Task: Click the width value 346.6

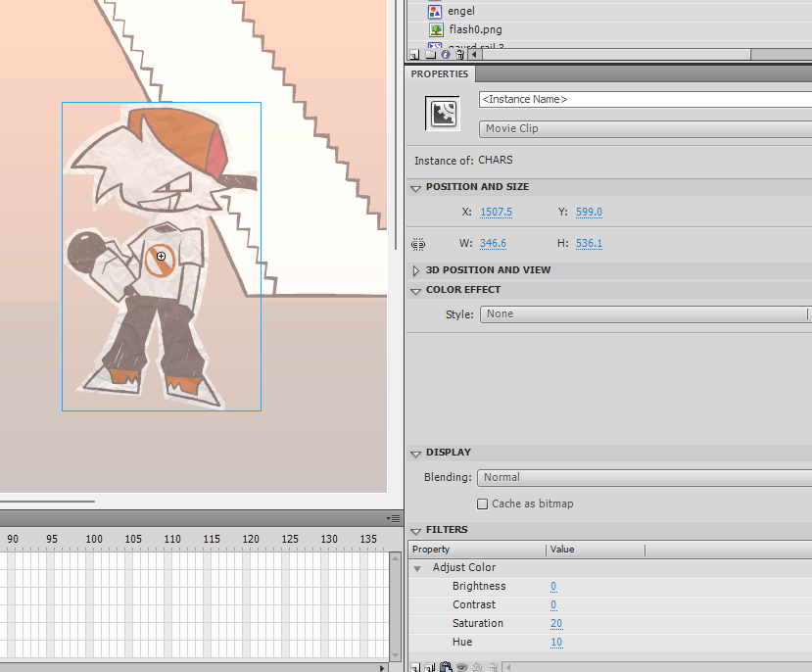Action: 493,243
